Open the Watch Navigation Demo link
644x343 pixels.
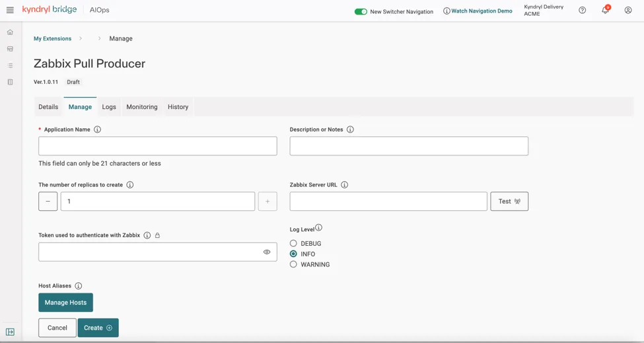(482, 11)
